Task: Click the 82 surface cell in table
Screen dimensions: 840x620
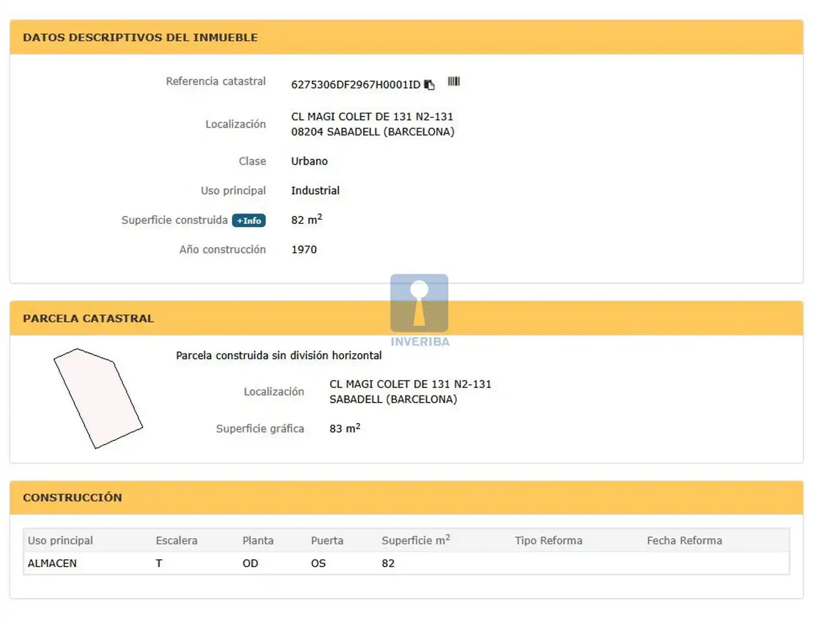Action: [x=388, y=564]
